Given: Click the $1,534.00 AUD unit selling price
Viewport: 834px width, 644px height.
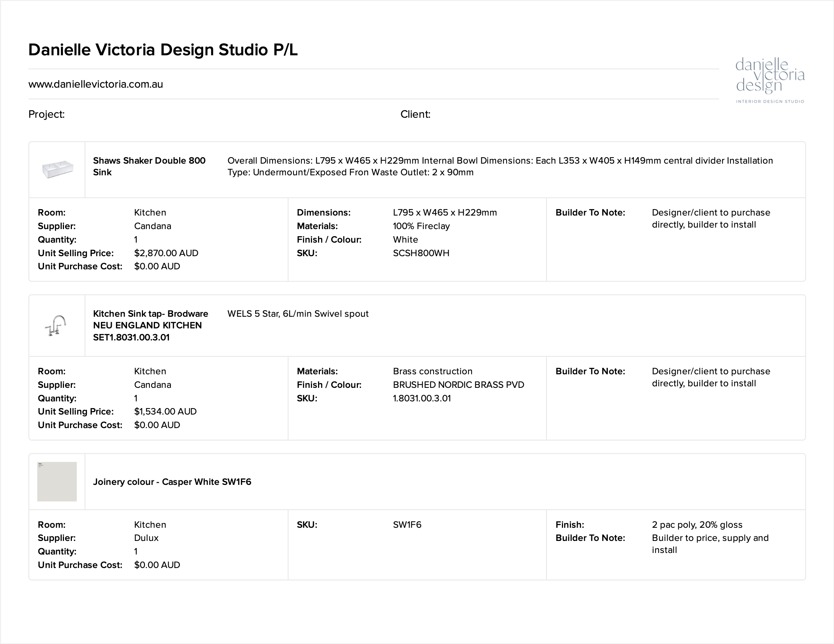Looking at the screenshot, I should 165,412.
